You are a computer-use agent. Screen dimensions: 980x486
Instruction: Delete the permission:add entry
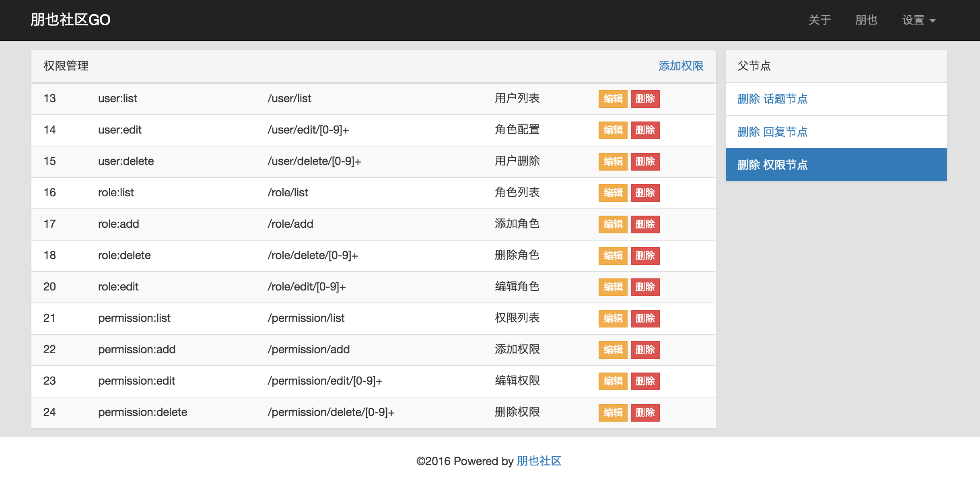(645, 350)
